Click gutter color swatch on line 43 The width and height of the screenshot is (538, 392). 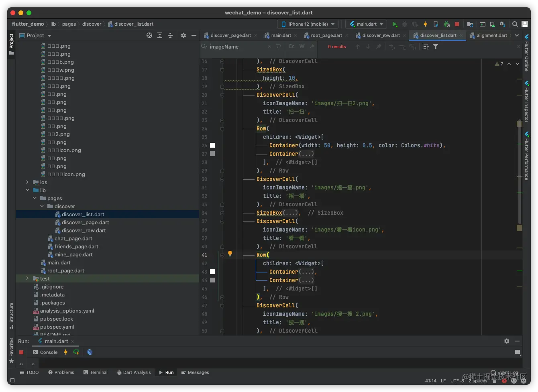pyautogui.click(x=212, y=272)
